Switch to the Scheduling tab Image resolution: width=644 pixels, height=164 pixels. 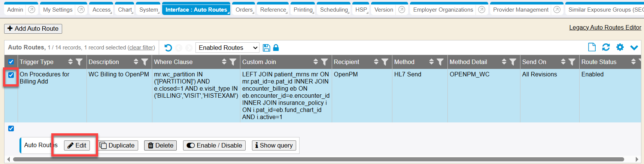tap(334, 10)
